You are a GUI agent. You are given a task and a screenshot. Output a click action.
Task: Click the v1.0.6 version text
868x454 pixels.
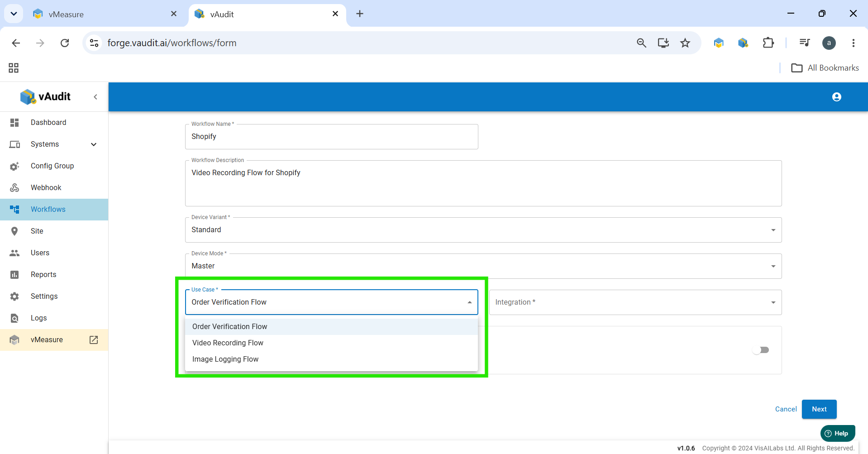pos(686,448)
